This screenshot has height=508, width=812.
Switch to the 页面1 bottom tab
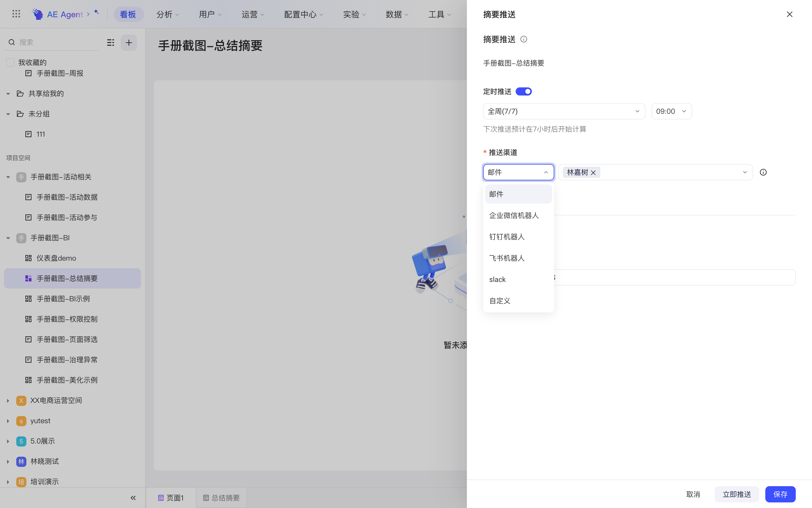(171, 498)
